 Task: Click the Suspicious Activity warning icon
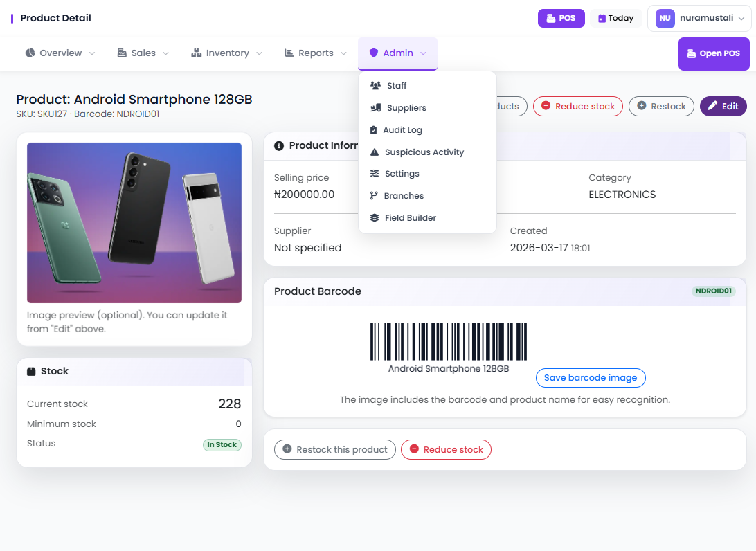[x=375, y=152]
